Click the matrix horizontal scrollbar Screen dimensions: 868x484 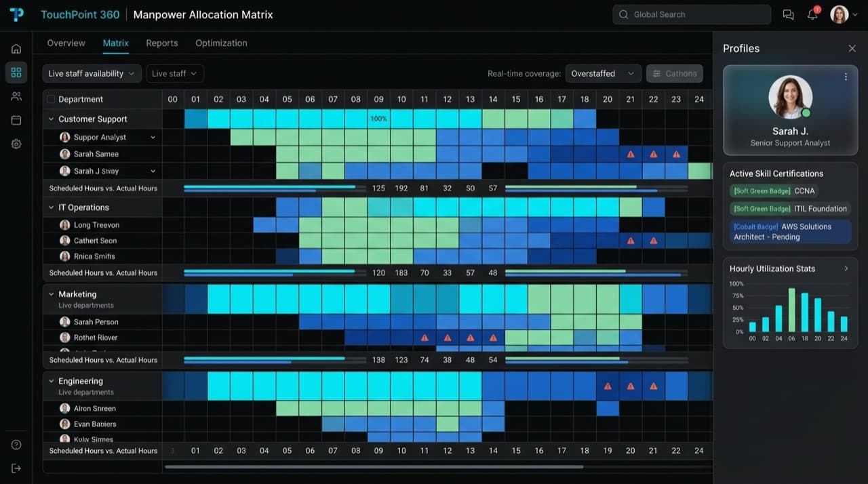(x=374, y=466)
